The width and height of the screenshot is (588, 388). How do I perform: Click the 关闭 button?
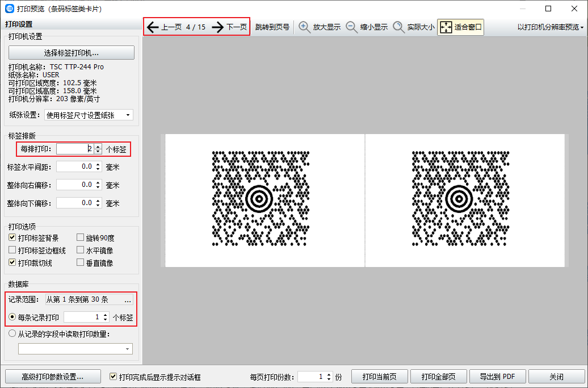(x=556, y=377)
